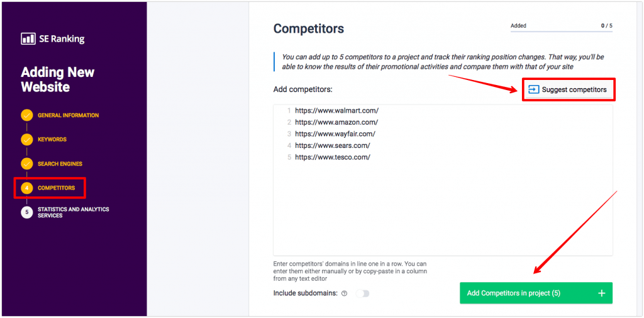Click the step 5 circle icon

coord(26,212)
